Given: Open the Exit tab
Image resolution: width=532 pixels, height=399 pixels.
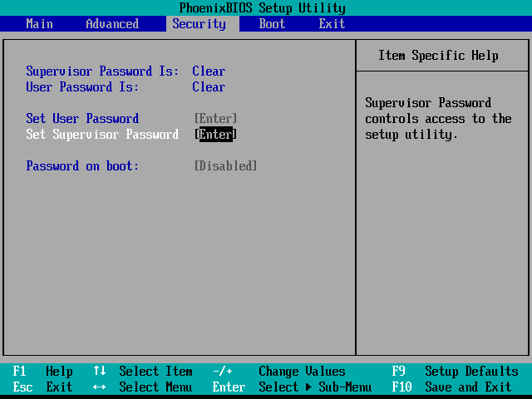Looking at the screenshot, I should (x=332, y=24).
